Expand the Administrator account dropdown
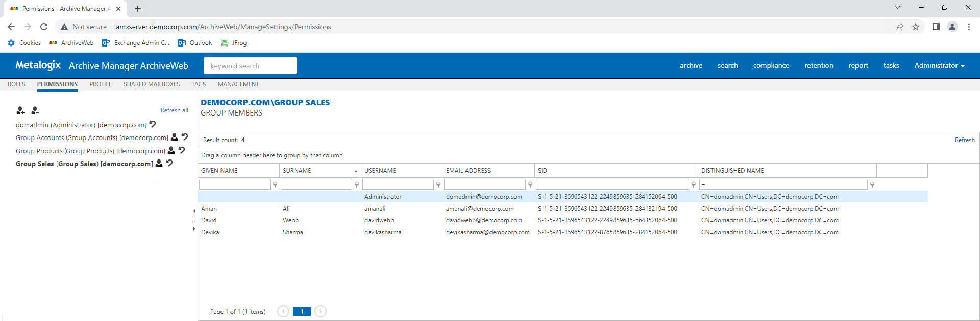The image size is (980, 321). (x=939, y=65)
